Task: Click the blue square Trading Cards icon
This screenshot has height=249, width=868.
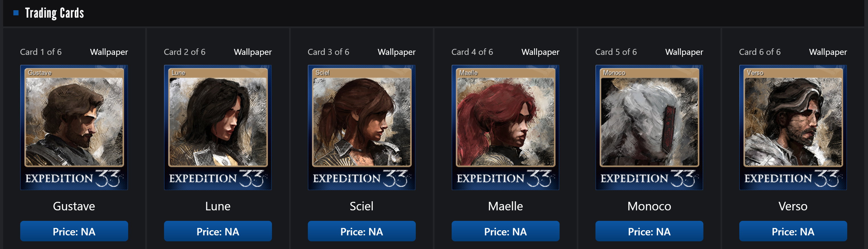Action: coord(16,13)
